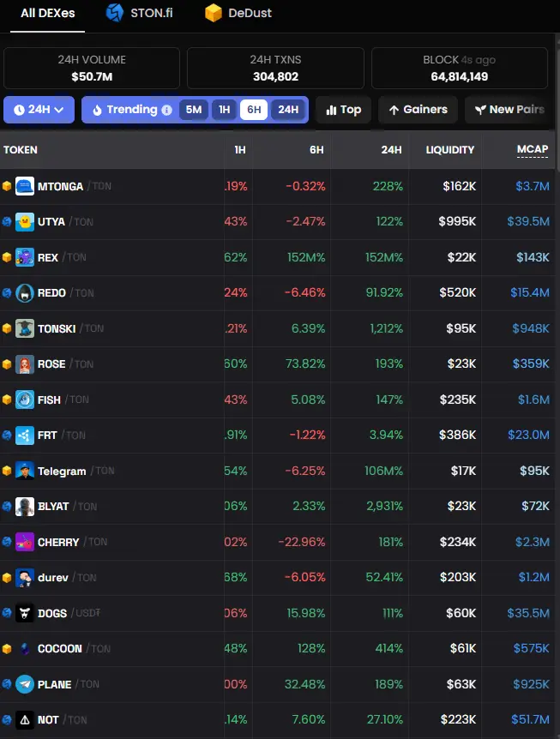The height and width of the screenshot is (739, 560).
Task: Open the durev token logo
Action: [x=25, y=578]
